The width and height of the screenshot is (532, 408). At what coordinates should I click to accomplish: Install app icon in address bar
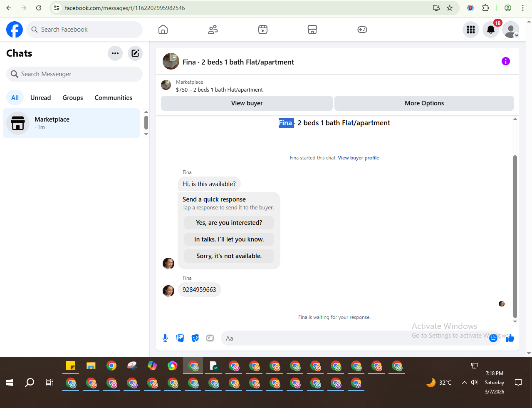pos(436,8)
